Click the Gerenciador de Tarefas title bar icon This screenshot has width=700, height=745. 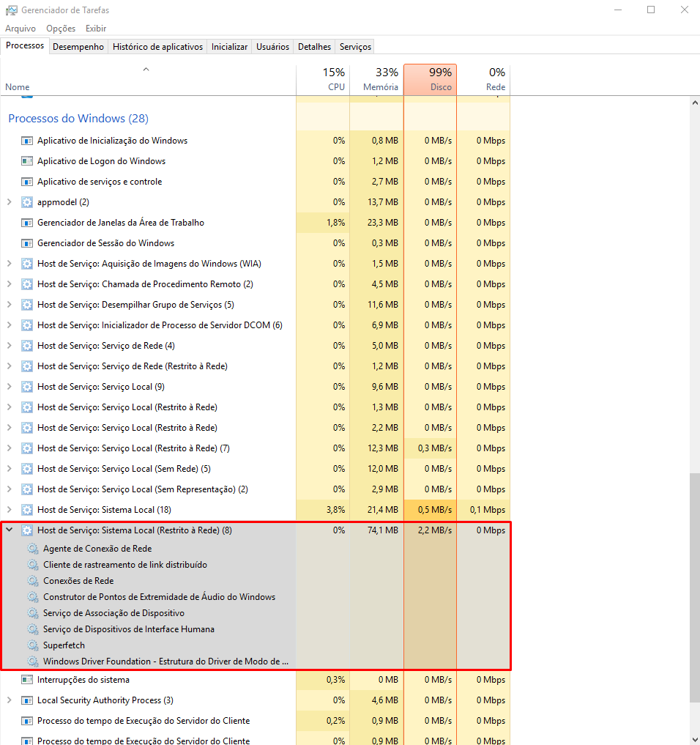pos(12,10)
